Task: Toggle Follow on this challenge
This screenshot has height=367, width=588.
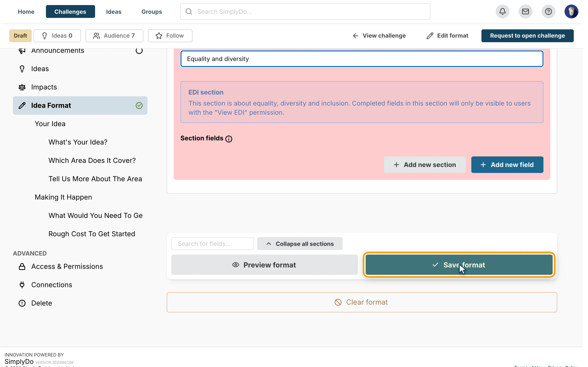Action: point(170,36)
